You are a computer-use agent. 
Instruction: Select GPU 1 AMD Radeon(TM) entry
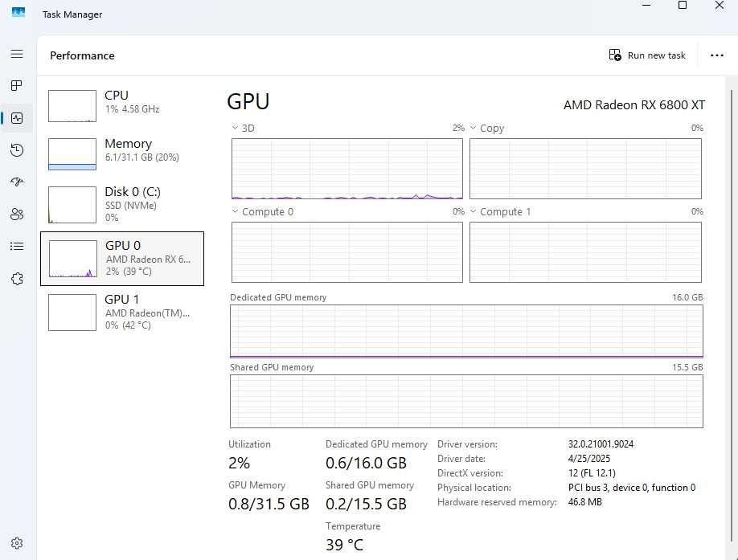click(x=122, y=313)
